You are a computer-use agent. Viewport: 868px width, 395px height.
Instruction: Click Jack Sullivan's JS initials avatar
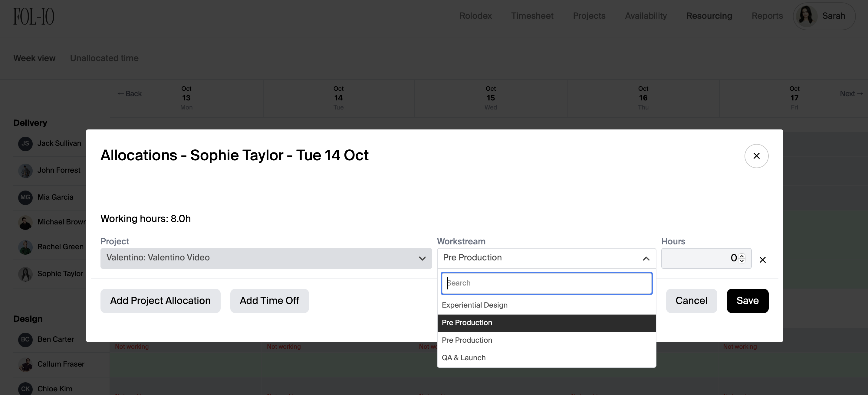click(25, 144)
